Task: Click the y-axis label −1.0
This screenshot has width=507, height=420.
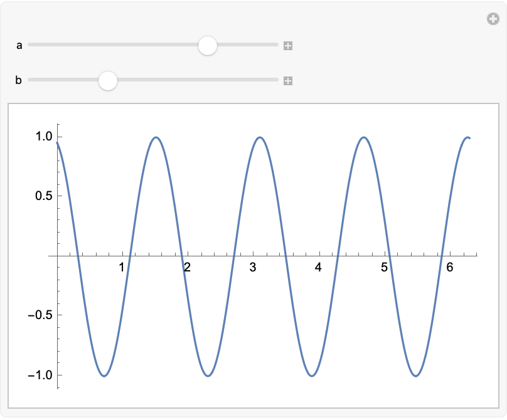Action: [x=40, y=375]
